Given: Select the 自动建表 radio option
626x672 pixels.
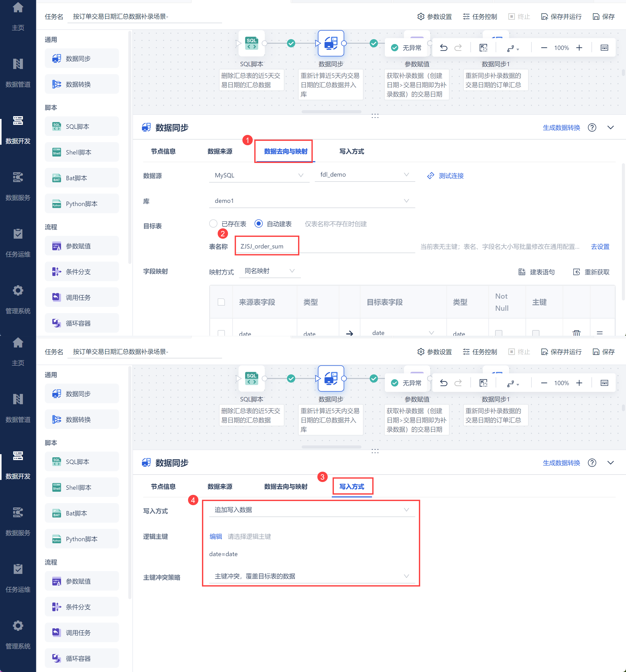Looking at the screenshot, I should (259, 223).
